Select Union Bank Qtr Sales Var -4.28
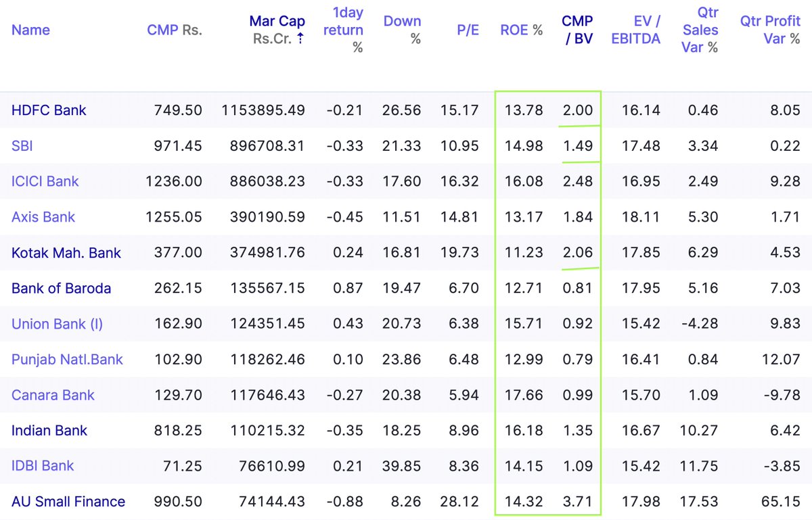This screenshot has height=520, width=812. pos(700,324)
